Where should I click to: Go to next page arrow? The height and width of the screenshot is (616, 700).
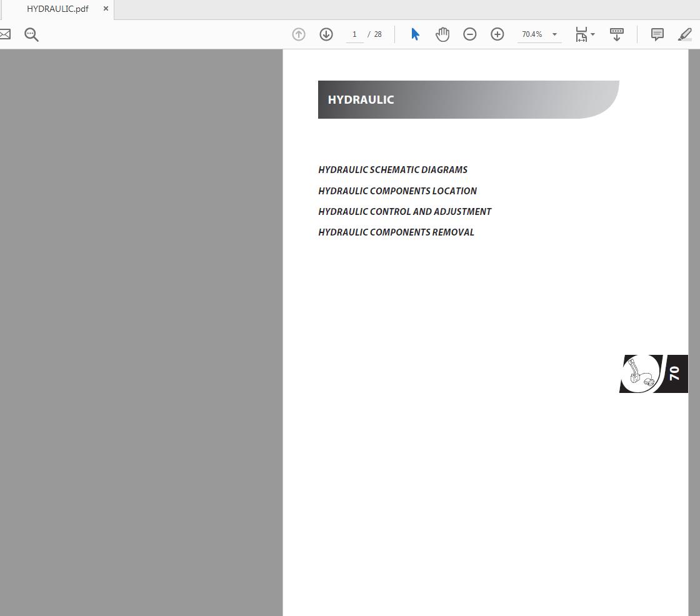click(326, 34)
